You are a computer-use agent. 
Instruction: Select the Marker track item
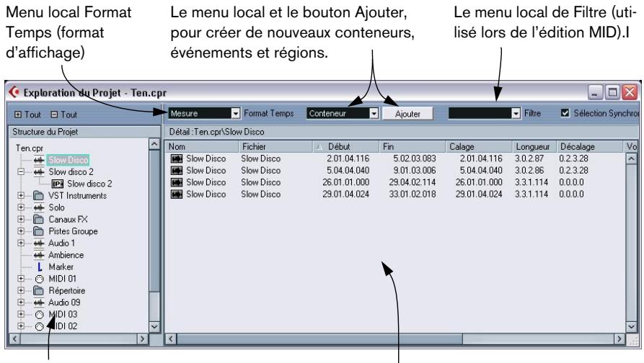pyautogui.click(x=61, y=267)
